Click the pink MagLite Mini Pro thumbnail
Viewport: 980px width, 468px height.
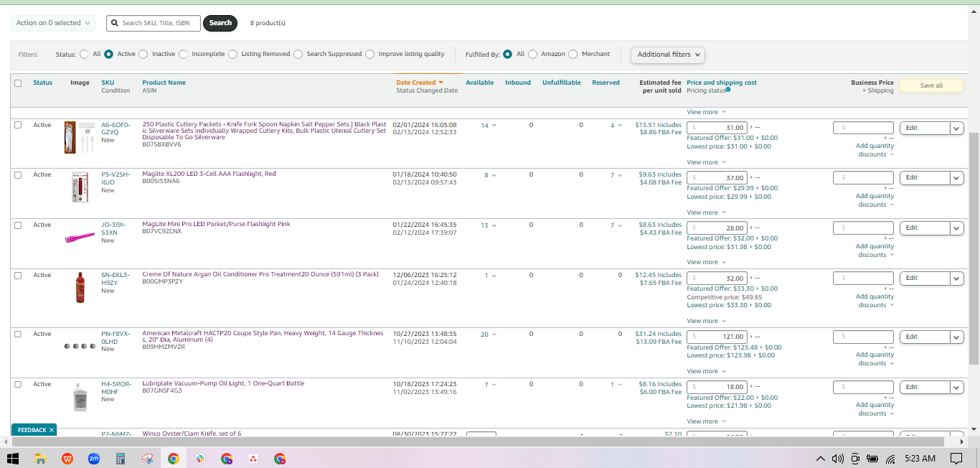coord(80,238)
